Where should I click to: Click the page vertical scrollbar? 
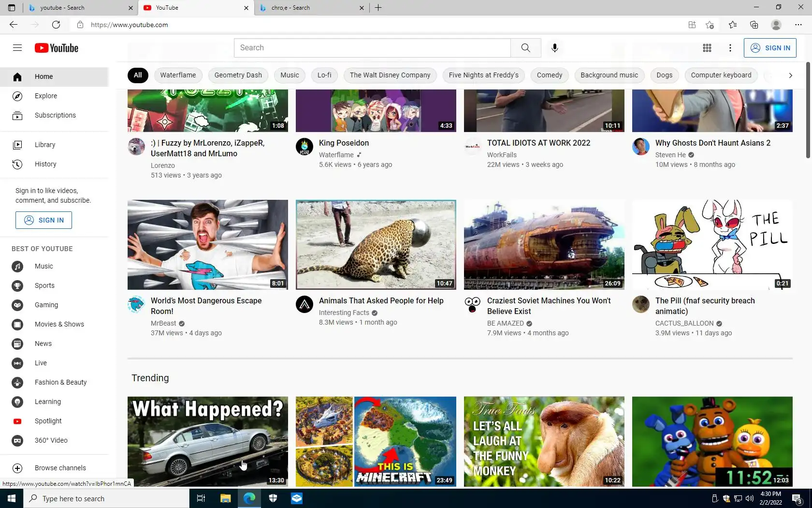(808, 110)
